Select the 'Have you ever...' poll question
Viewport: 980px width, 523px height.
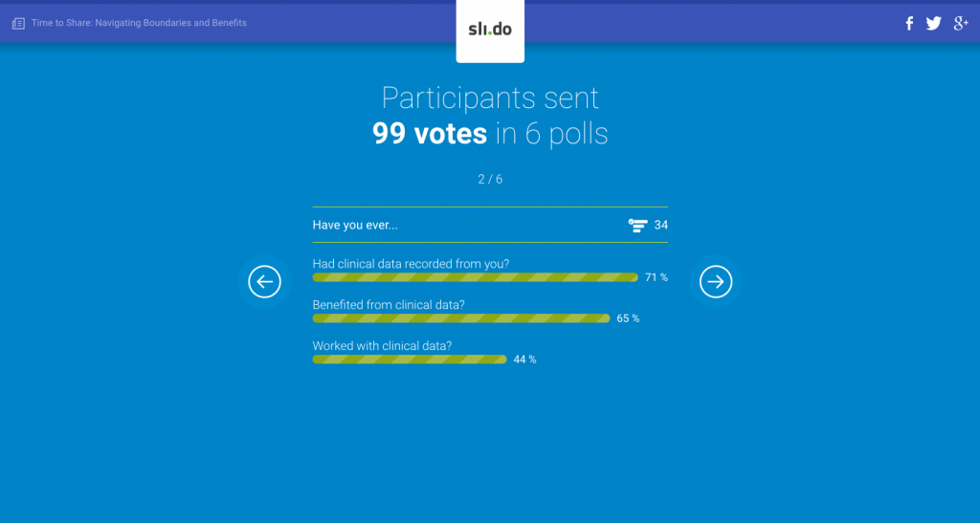click(x=355, y=225)
